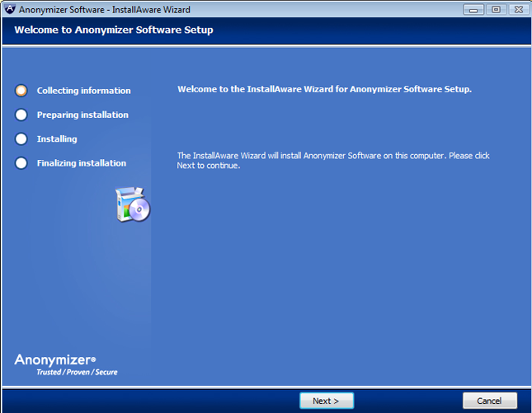Image resolution: width=532 pixels, height=413 pixels.
Task: Click the Anonymizer logo at bottom left
Action: [55, 359]
